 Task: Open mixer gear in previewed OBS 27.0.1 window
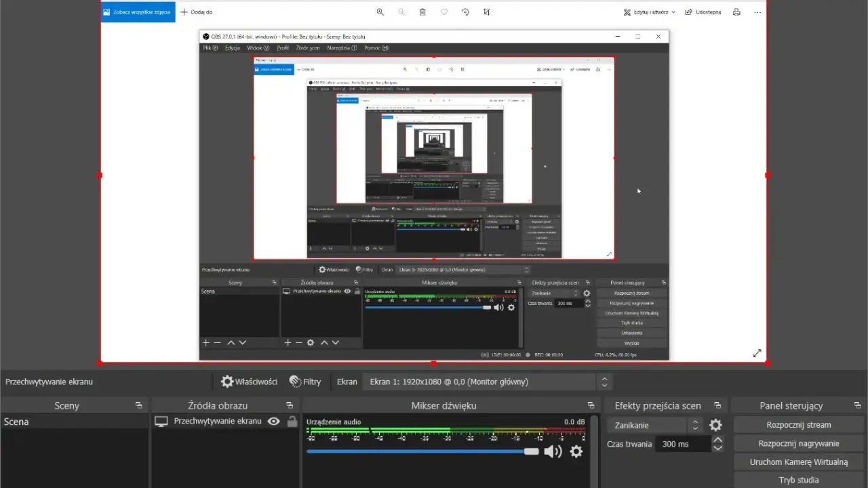511,307
